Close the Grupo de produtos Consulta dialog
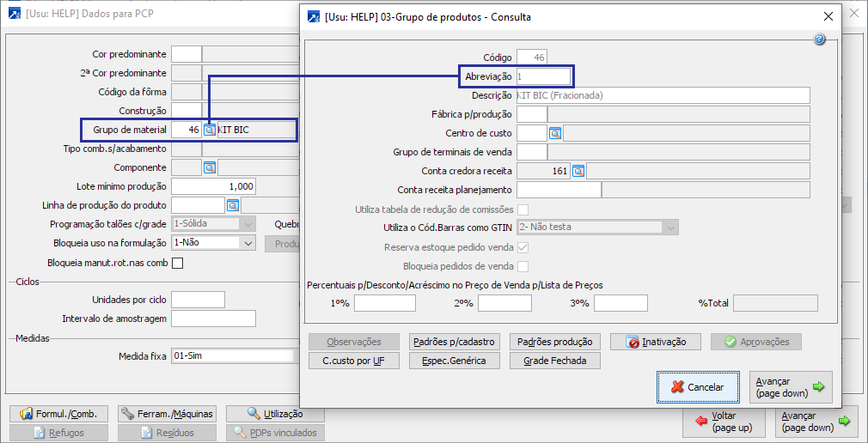The width and height of the screenshot is (868, 443). click(x=828, y=16)
